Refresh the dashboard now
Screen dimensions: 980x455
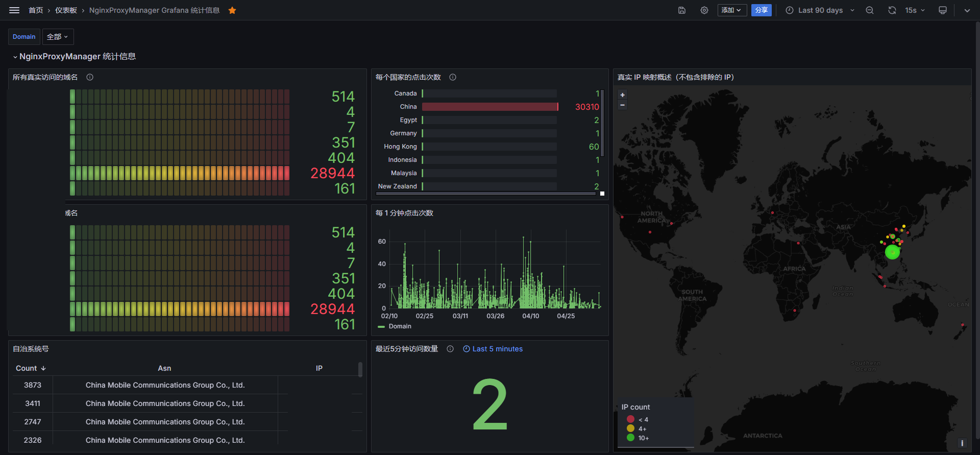tap(892, 10)
